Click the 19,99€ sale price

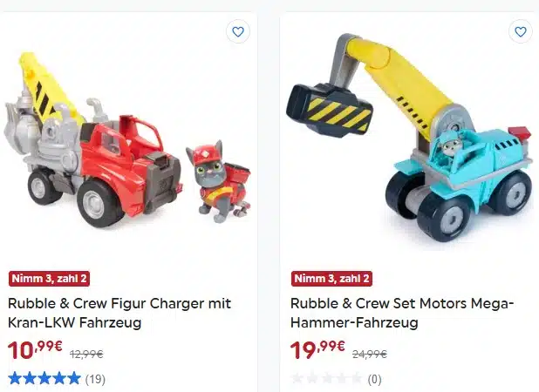[x=317, y=350]
